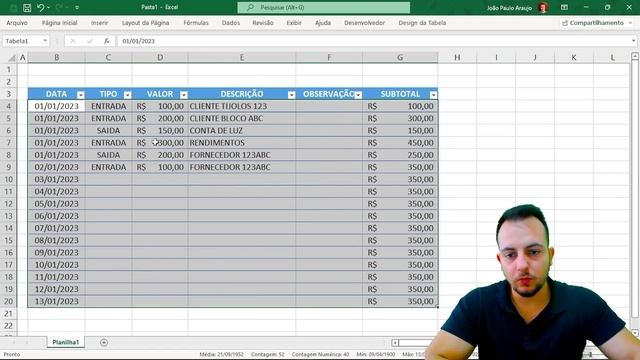The height and width of the screenshot is (360, 640).
Task: Open the OBSERVAÇÃO column filter dropdown
Action: coord(358,95)
